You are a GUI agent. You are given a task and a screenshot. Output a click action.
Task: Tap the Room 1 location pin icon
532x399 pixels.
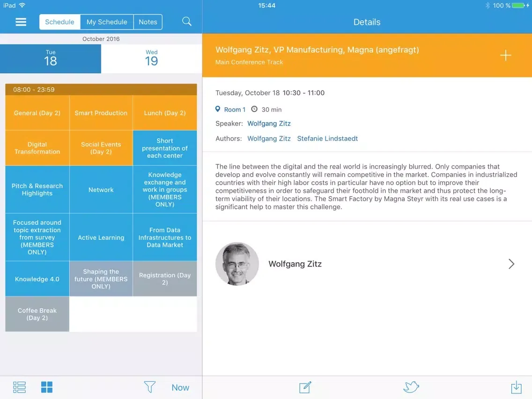[218, 109]
